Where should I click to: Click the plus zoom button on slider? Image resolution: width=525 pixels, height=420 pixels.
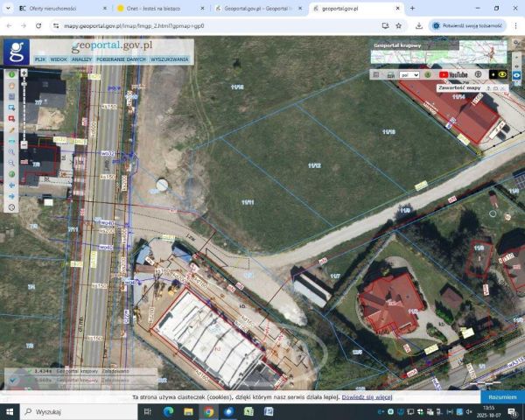click(24, 73)
